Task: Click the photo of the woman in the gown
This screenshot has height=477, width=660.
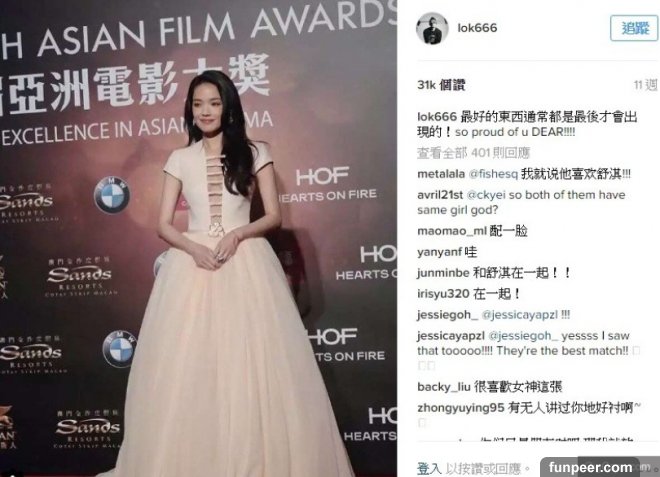Action: [198, 238]
